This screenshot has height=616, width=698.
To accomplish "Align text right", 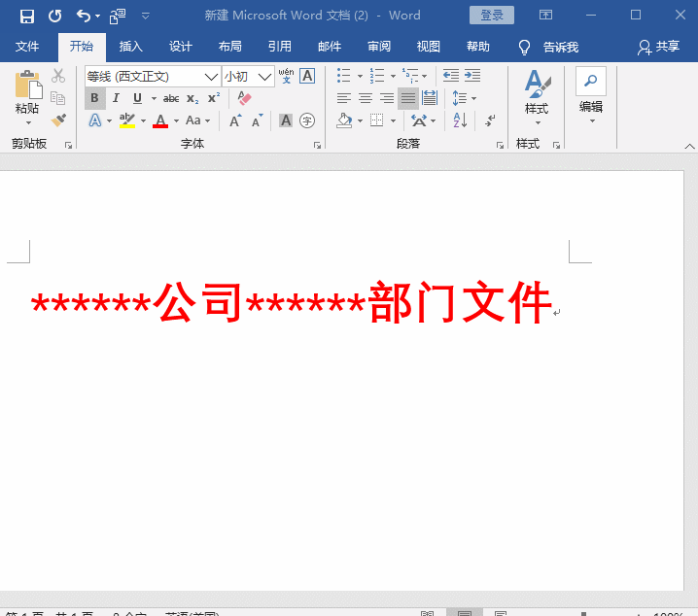I will (x=386, y=98).
